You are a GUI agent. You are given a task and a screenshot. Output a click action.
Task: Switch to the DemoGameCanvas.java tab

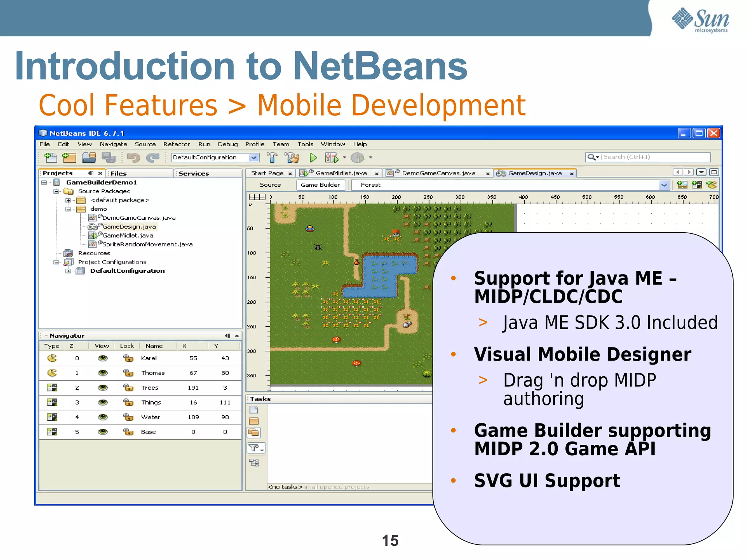pos(438,173)
